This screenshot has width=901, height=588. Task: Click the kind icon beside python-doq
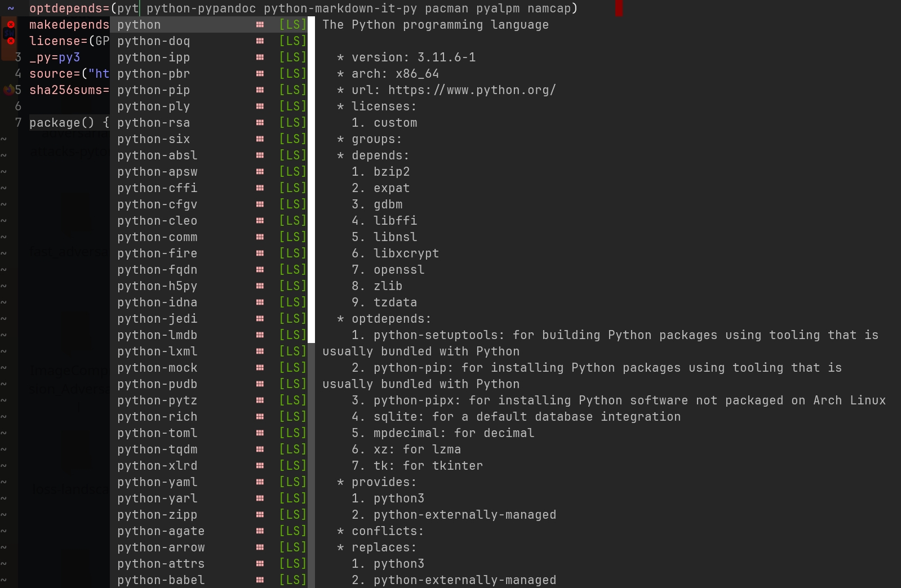click(x=260, y=41)
